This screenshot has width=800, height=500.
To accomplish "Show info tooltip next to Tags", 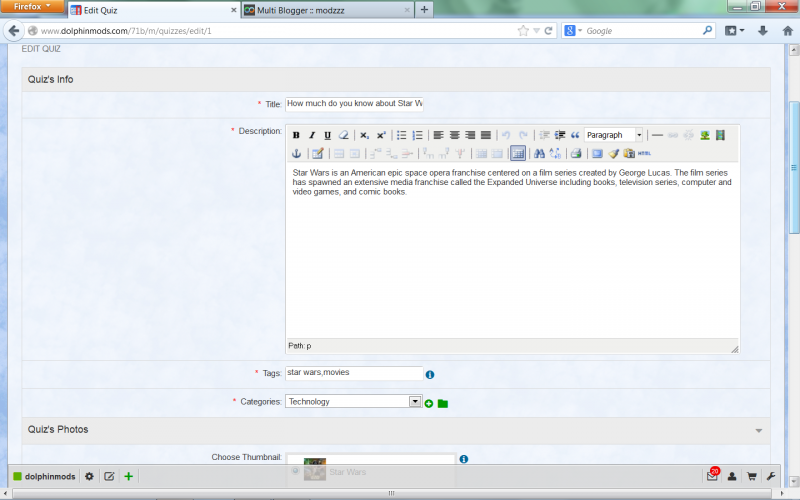I will tap(430, 374).
